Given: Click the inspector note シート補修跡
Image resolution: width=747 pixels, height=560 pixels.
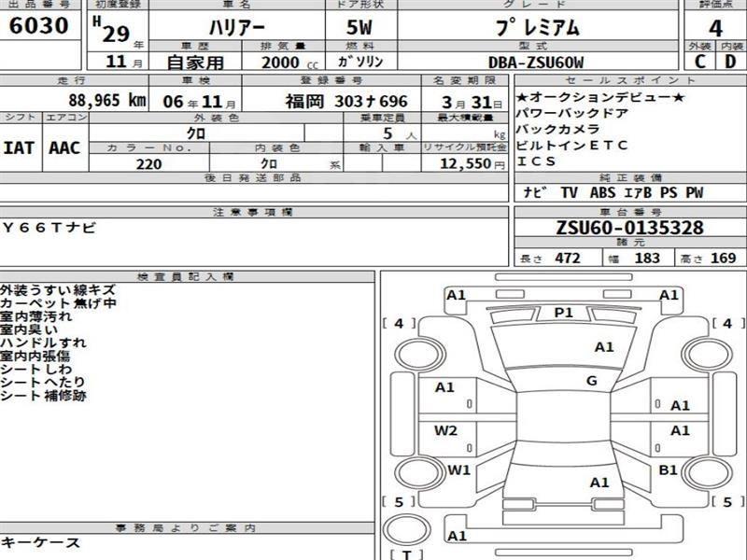Looking at the screenshot, I should 43,395.
